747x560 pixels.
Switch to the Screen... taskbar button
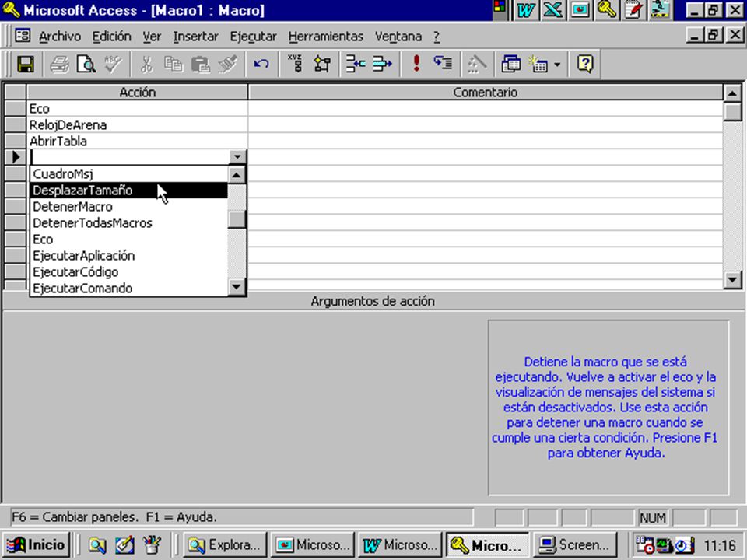(x=575, y=544)
